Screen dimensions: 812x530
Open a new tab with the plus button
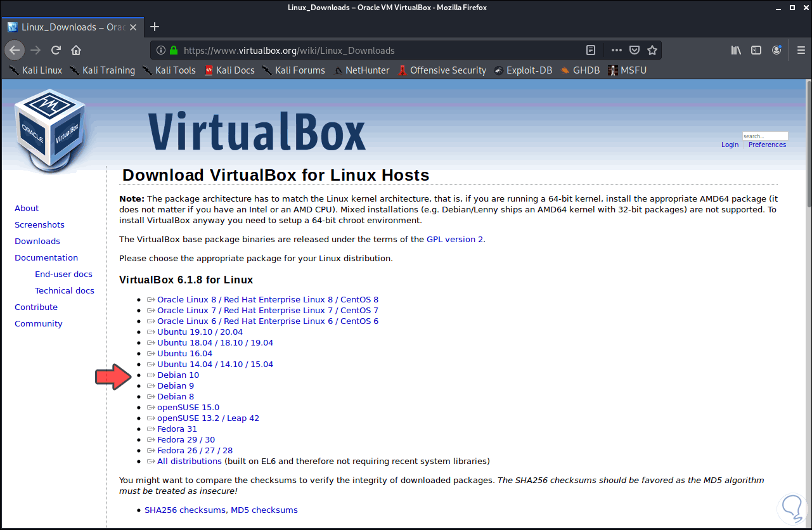[x=155, y=27]
